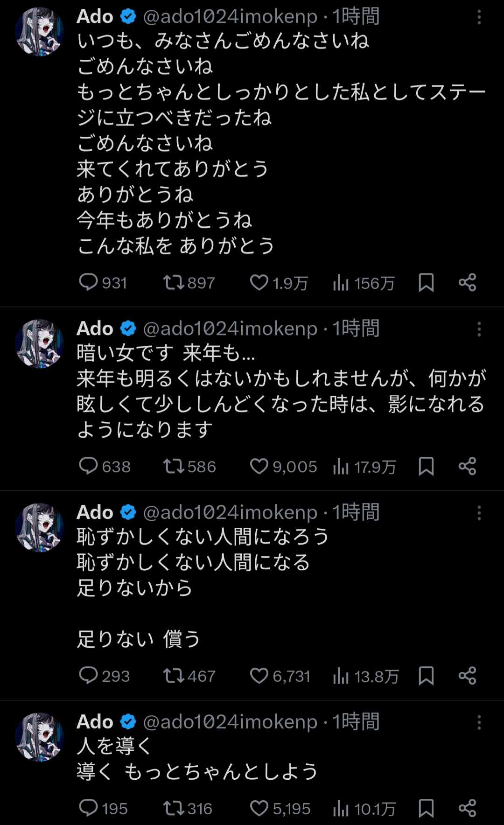
Task: Retweet the post with 586 retweets
Action: pos(174,466)
